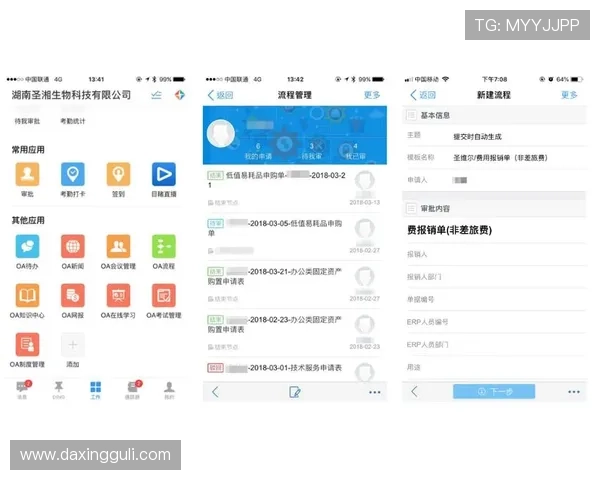
Task: Open the 待我审批 shortcut
Action: 27,121
